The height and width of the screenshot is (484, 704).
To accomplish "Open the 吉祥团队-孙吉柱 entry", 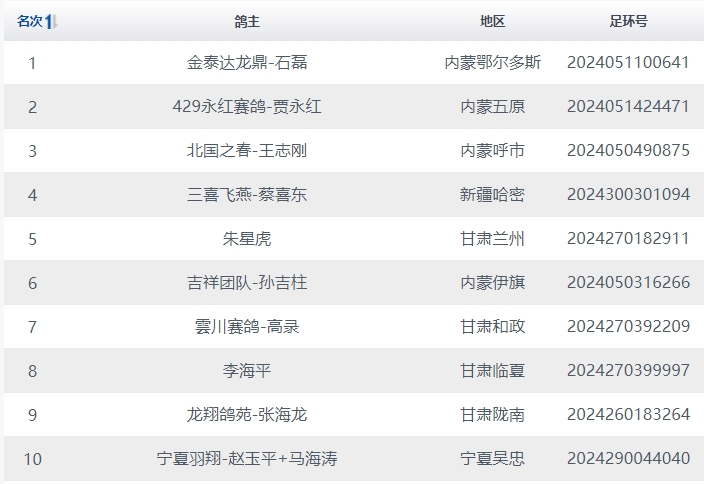I will [x=247, y=283].
